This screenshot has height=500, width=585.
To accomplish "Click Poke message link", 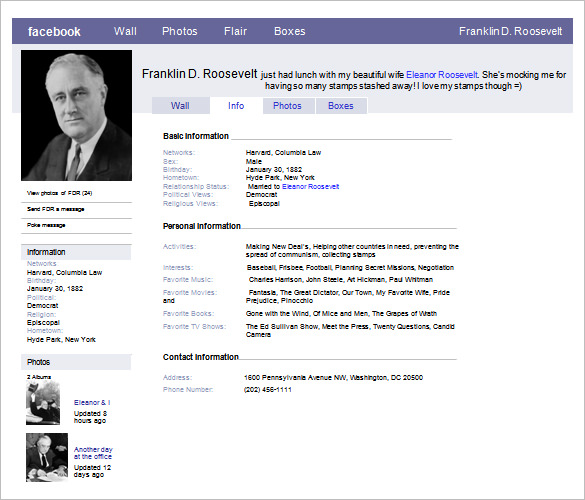I will [46, 225].
